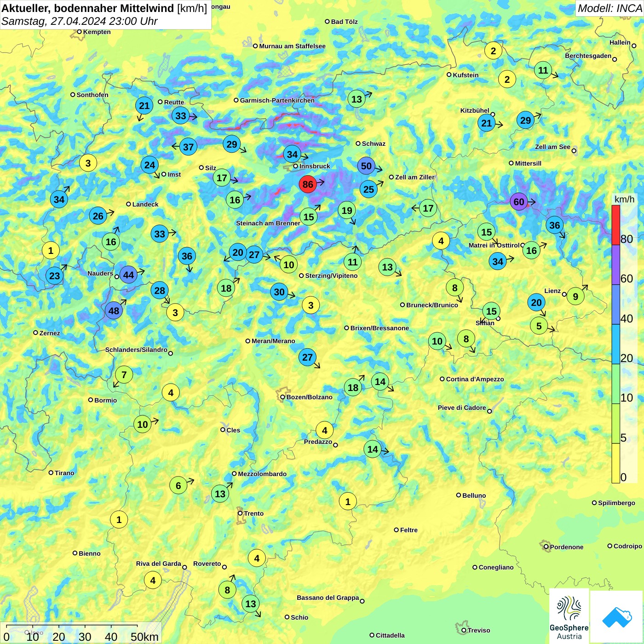Click the 24 wind marker near Imst

[149, 165]
